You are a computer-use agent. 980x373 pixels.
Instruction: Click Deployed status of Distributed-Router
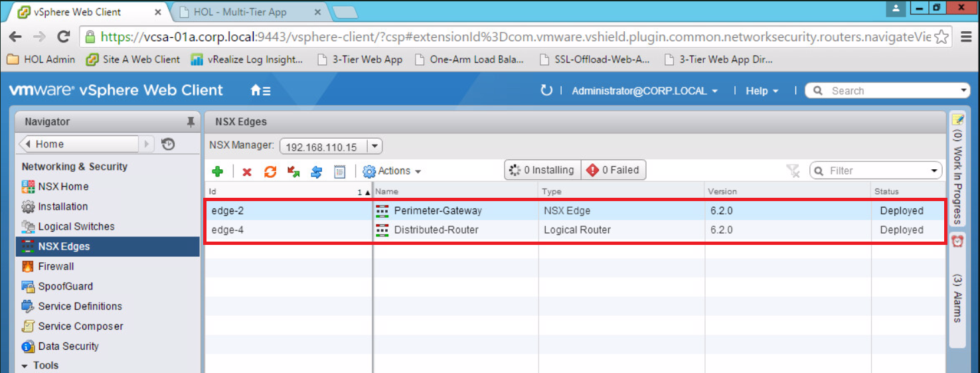click(902, 230)
